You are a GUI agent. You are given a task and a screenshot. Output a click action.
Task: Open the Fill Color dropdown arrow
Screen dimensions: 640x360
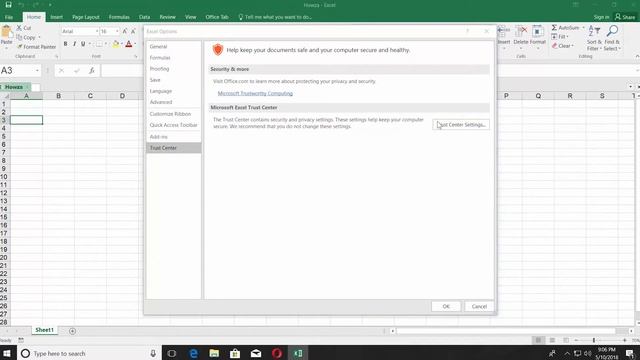pos(122,44)
